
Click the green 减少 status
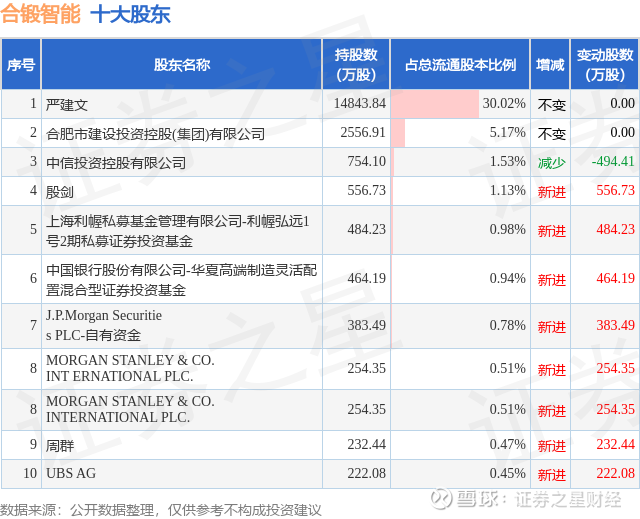coord(551,163)
